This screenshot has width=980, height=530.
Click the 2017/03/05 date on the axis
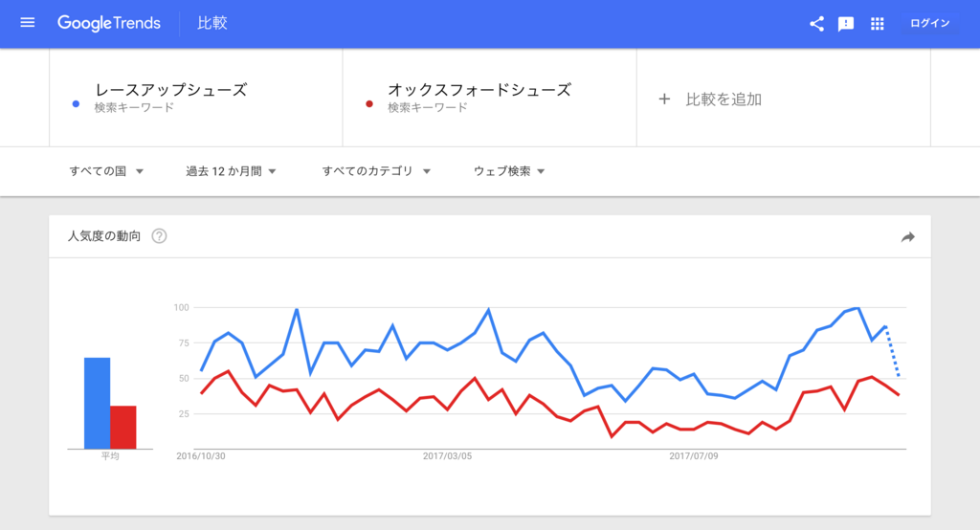pos(447,456)
